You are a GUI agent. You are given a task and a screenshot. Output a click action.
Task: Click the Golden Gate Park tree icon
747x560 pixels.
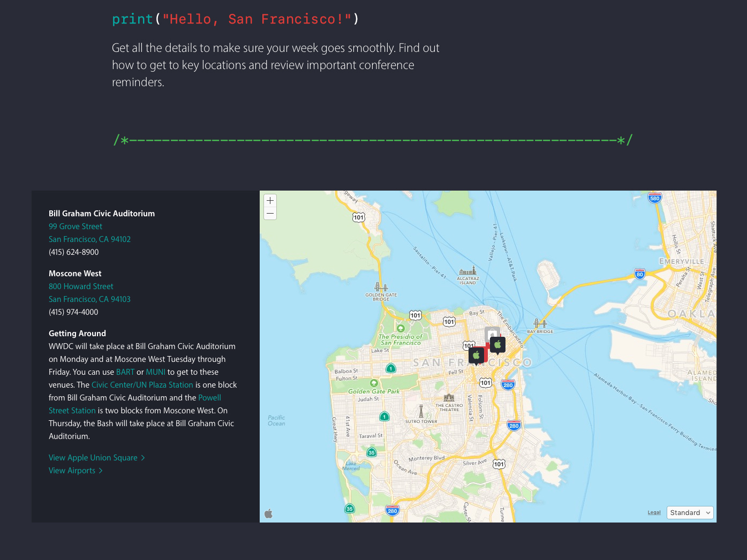[x=374, y=383]
